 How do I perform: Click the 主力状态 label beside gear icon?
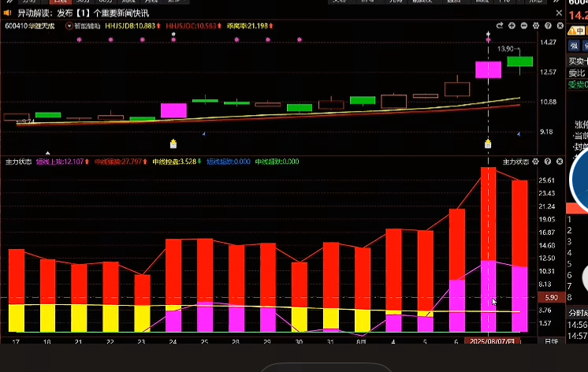pos(515,162)
